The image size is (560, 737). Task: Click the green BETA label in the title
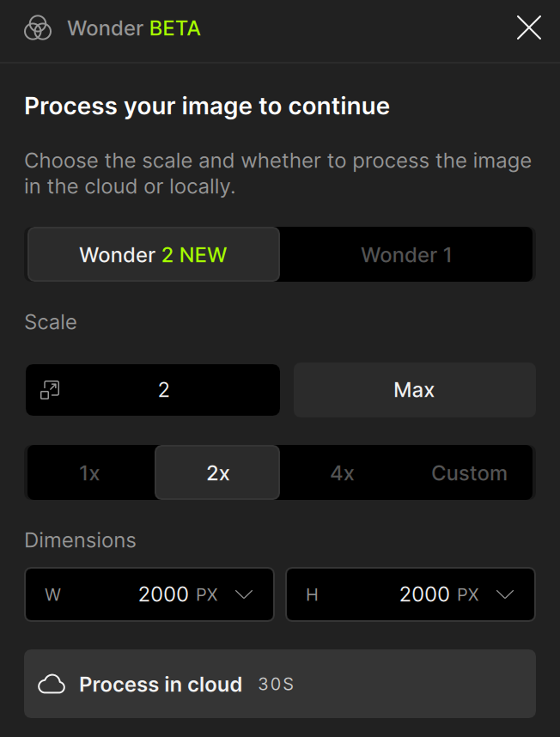pos(175,28)
